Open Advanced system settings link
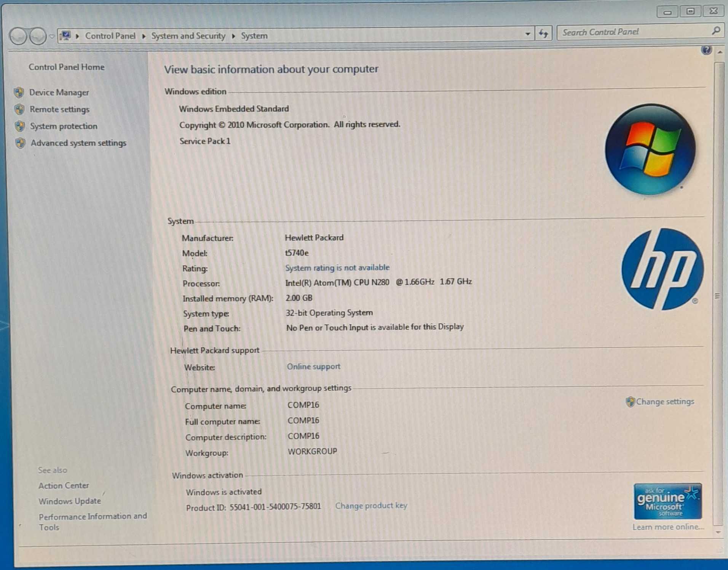Image resolution: width=728 pixels, height=570 pixels. coord(78,143)
